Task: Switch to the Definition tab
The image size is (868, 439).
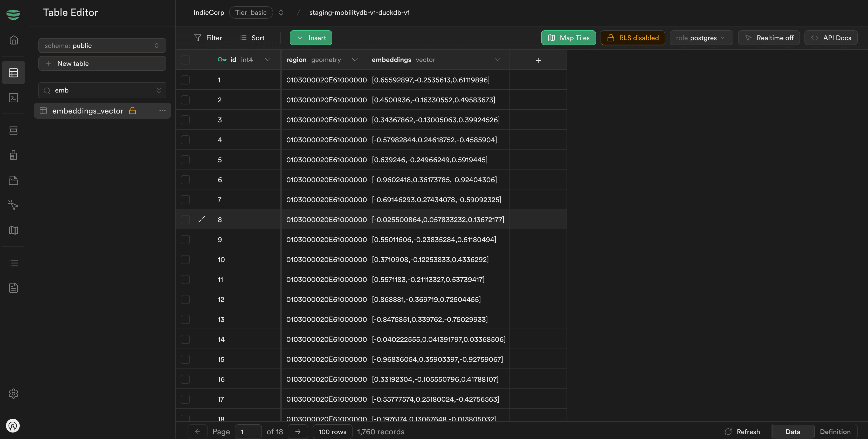Action: [x=835, y=431]
